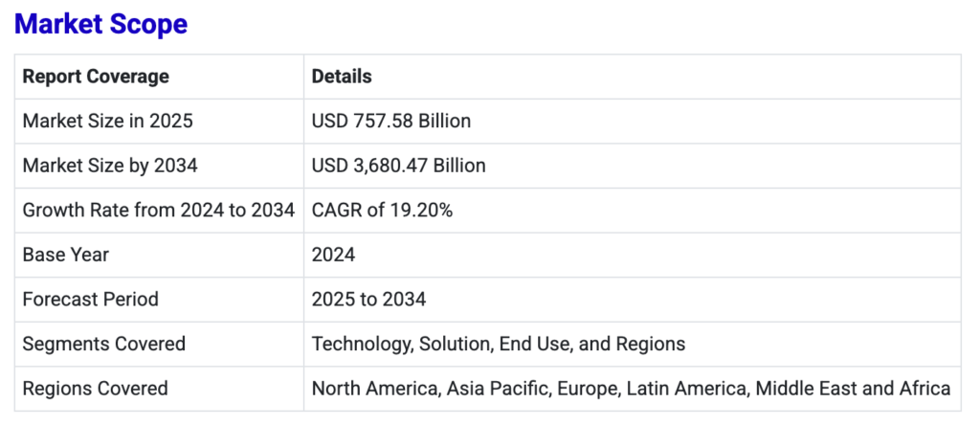Image resolution: width=980 pixels, height=425 pixels.
Task: Click the 2025 to 2034 value
Action: coord(368,300)
